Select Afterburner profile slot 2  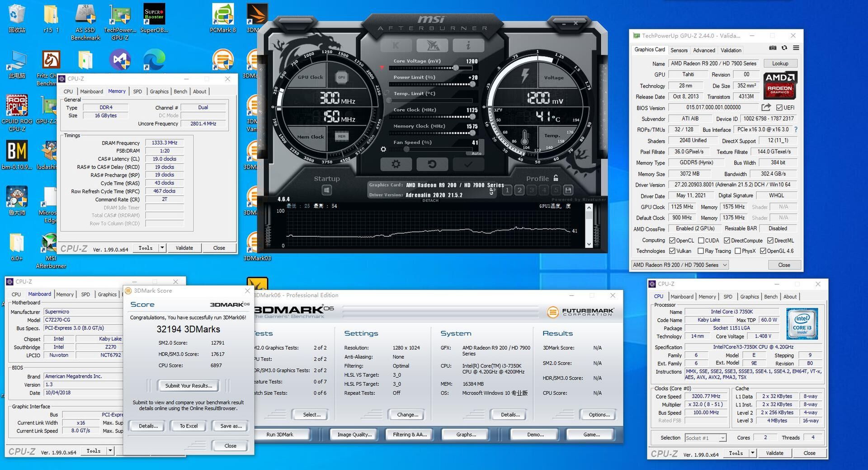click(519, 190)
